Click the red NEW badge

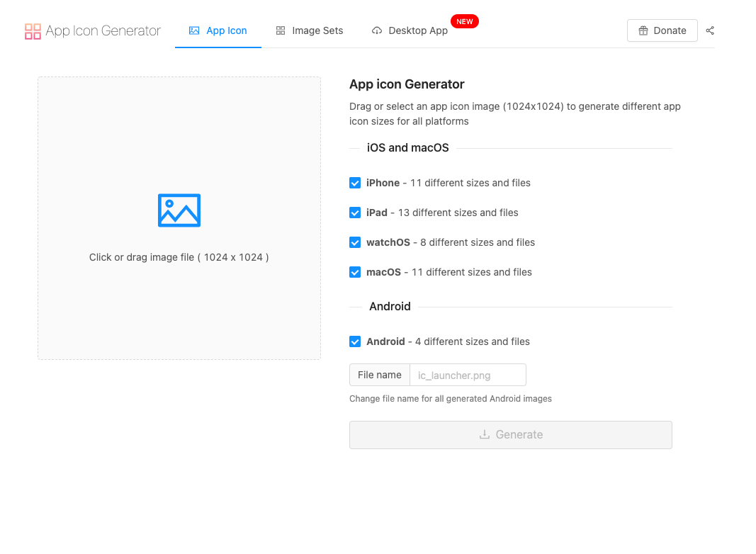pos(464,22)
